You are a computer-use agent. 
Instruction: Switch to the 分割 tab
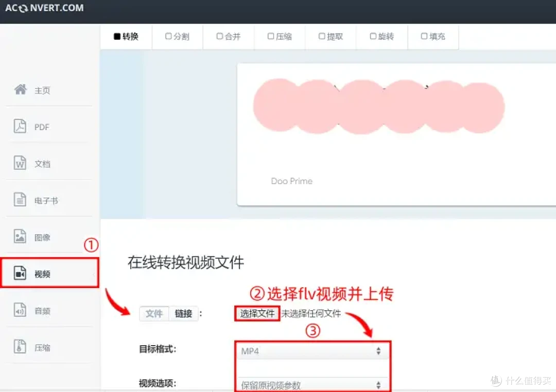(177, 37)
